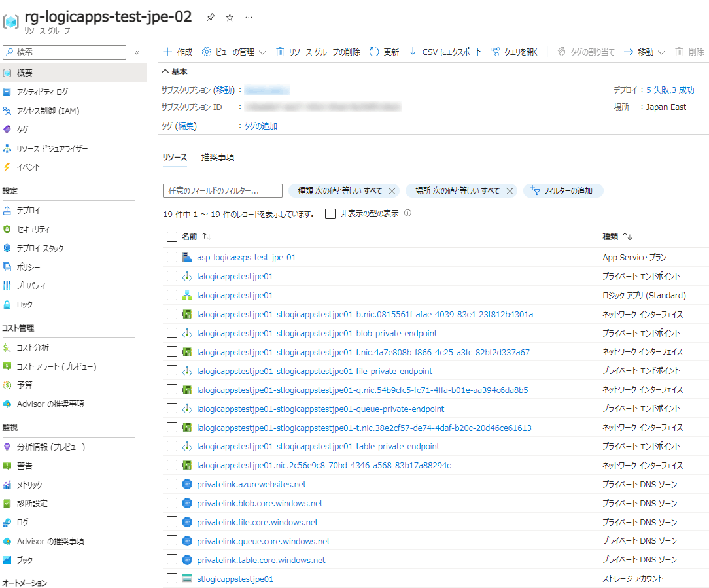This screenshot has height=588, width=709.
Task: Click the ログ sidebar icon
Action: coord(7,523)
